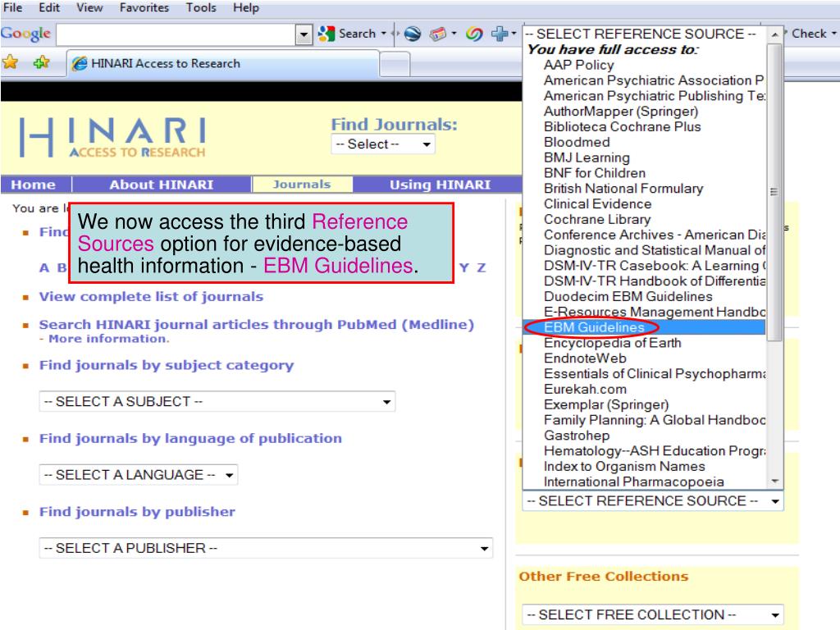This screenshot has width=840, height=630.
Task: Click the More information link
Action: point(109,339)
